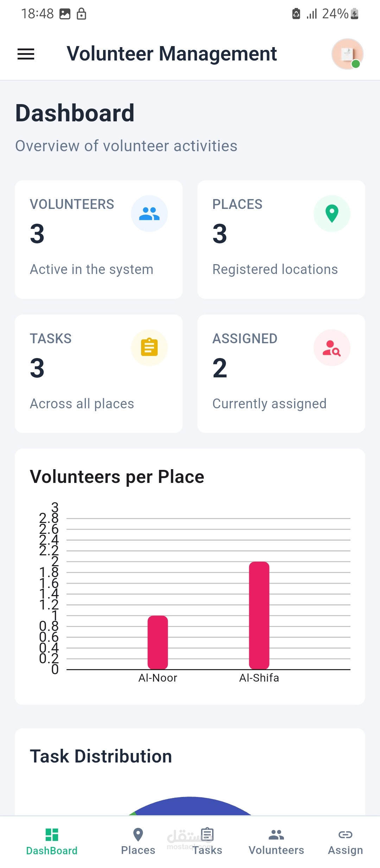Go to the Assign tab
The height and width of the screenshot is (868, 380).
(346, 841)
